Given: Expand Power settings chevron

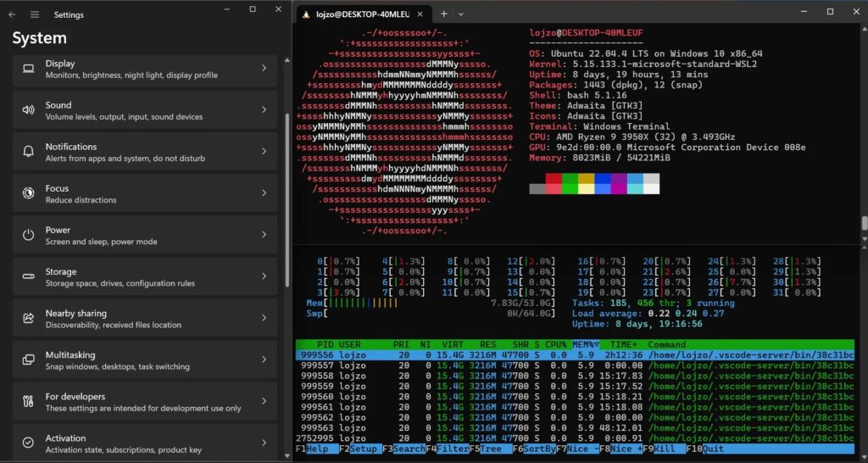Looking at the screenshot, I should coord(264,234).
